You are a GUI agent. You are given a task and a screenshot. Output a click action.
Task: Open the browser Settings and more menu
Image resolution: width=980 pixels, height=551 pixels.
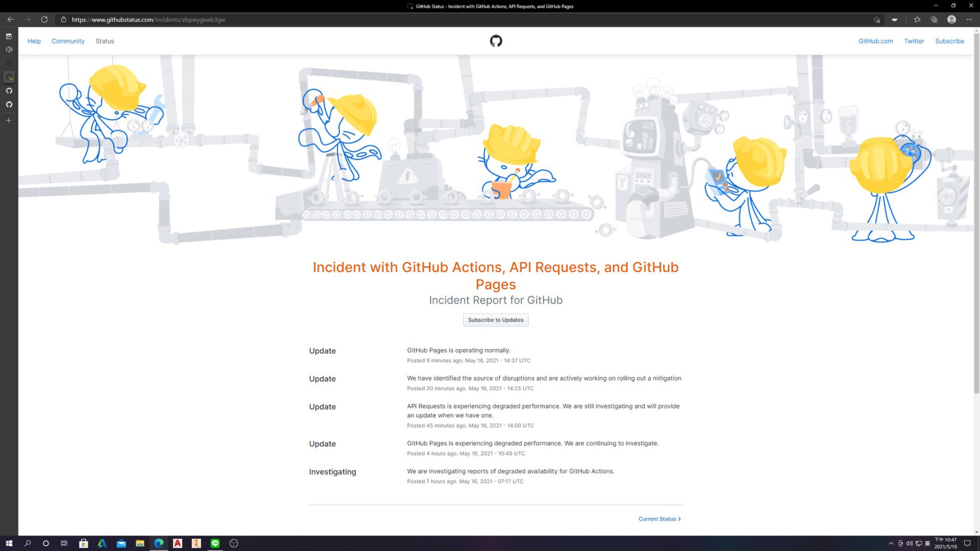tap(969, 20)
